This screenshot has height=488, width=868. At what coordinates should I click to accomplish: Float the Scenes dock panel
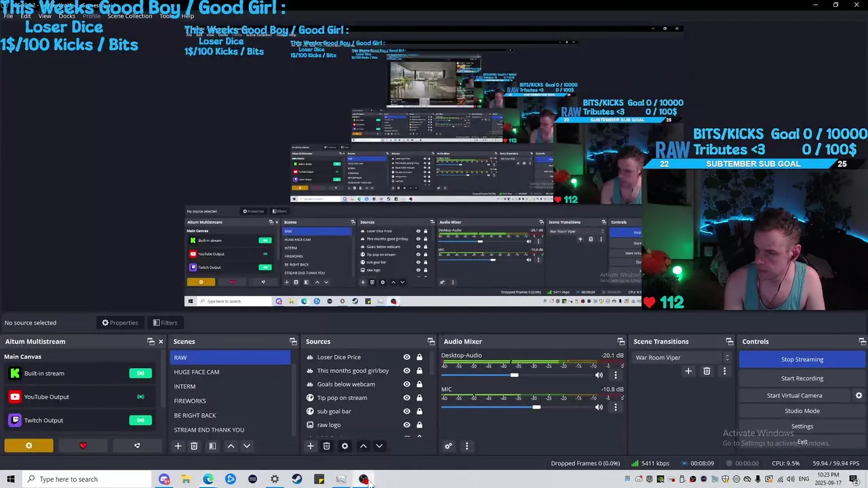click(x=293, y=342)
